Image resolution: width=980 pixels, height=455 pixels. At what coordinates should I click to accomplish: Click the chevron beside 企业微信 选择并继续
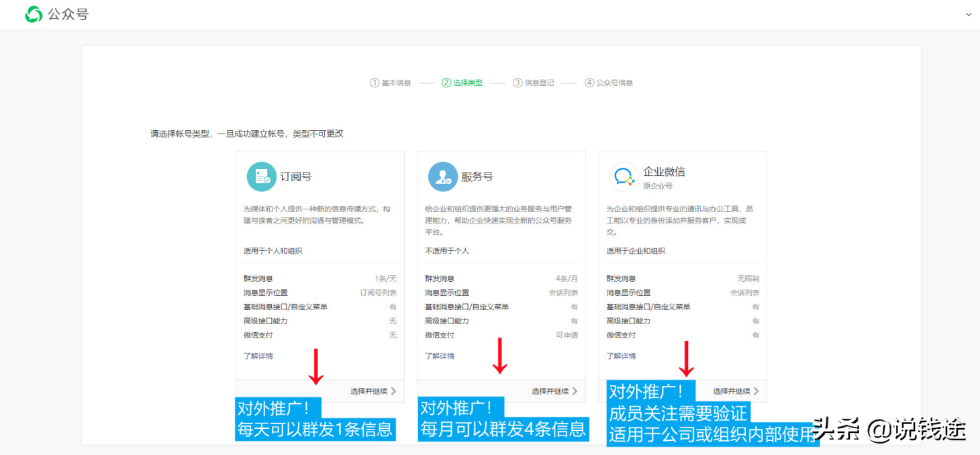point(757,390)
